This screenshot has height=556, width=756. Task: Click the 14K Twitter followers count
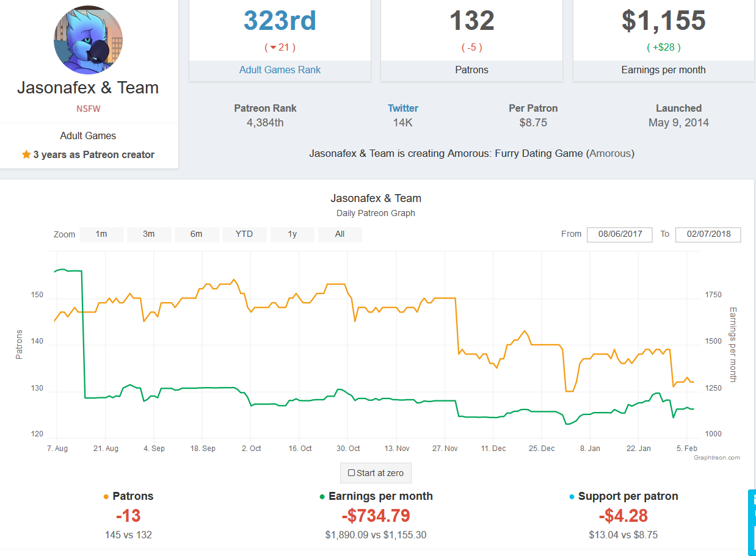(403, 123)
